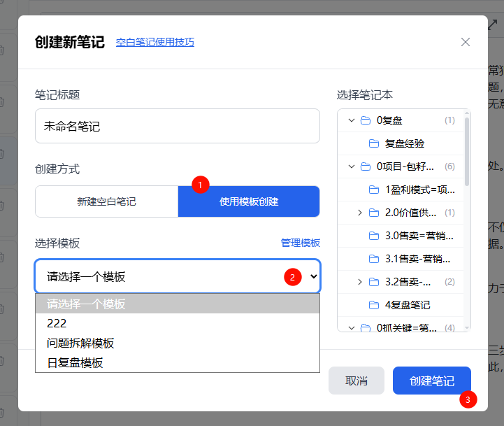
Task: Close the create new note dialog
Action: [x=466, y=42]
